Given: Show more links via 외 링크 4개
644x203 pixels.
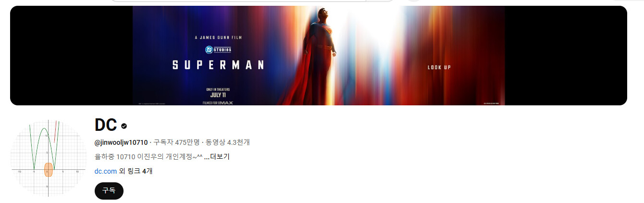Looking at the screenshot, I should (136, 171).
